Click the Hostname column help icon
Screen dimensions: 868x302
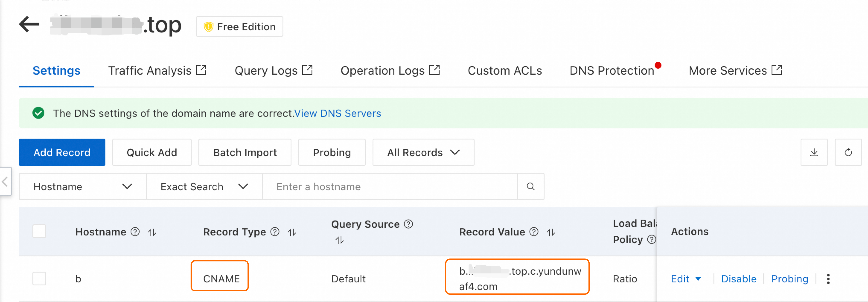(135, 232)
